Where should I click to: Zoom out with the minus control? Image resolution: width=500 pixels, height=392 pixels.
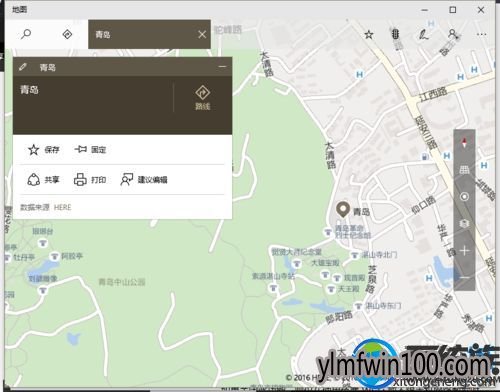[x=464, y=277]
